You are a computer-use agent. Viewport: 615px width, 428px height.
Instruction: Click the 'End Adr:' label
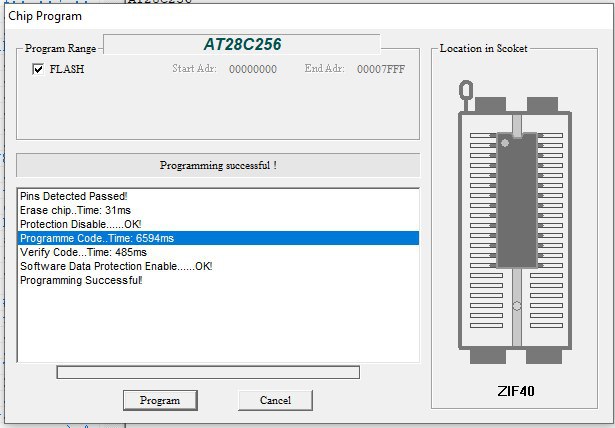click(x=324, y=69)
